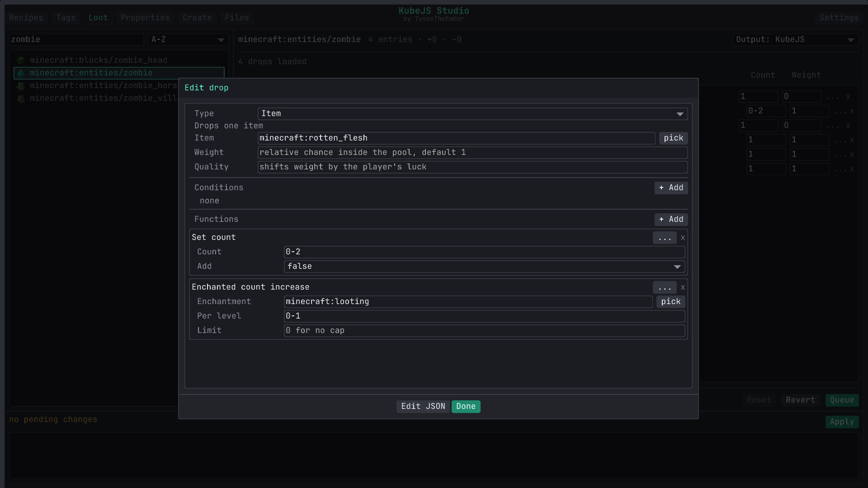
Task: Expand the Add dropdown set to false
Action: 484,267
